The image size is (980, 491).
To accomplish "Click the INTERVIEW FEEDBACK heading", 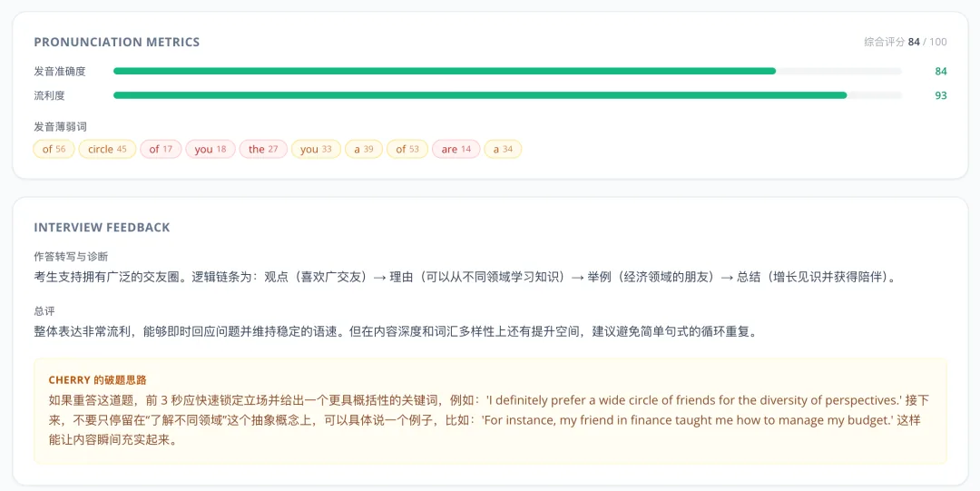I will pyautogui.click(x=102, y=228).
